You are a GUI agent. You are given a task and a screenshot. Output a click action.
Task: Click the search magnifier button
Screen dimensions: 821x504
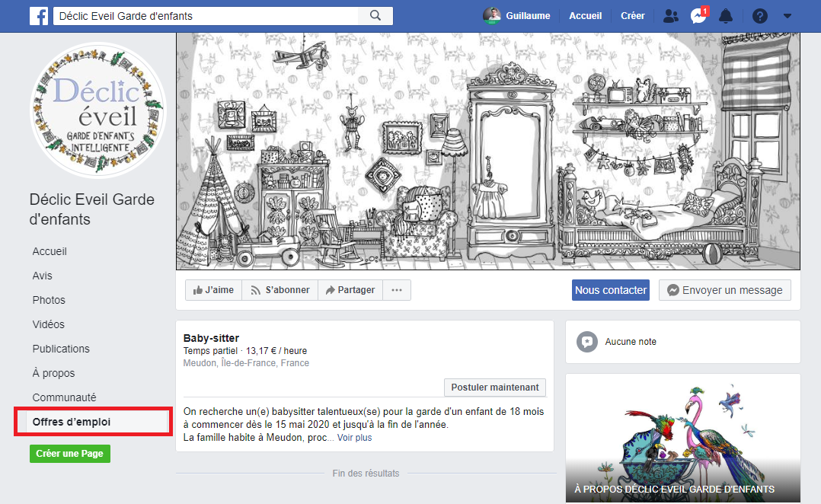pos(375,16)
